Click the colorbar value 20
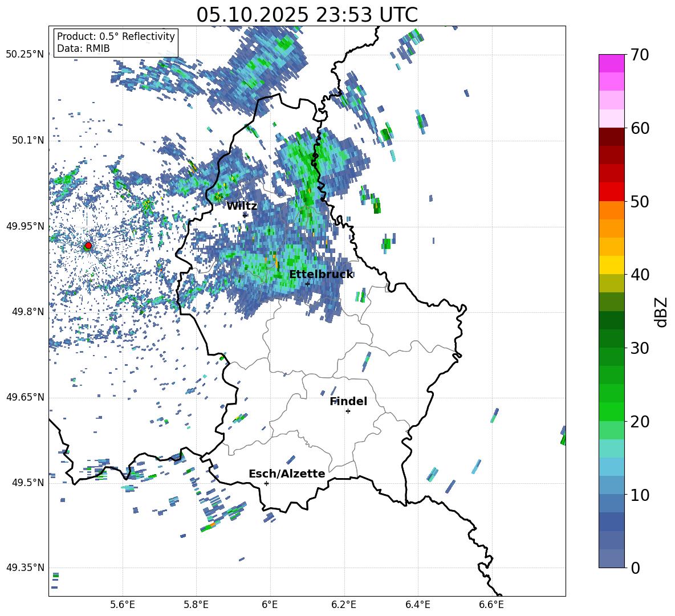 (x=640, y=421)
